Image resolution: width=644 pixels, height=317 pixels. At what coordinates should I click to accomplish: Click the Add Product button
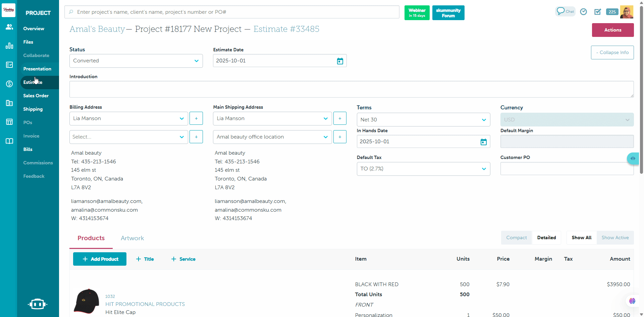point(100,259)
